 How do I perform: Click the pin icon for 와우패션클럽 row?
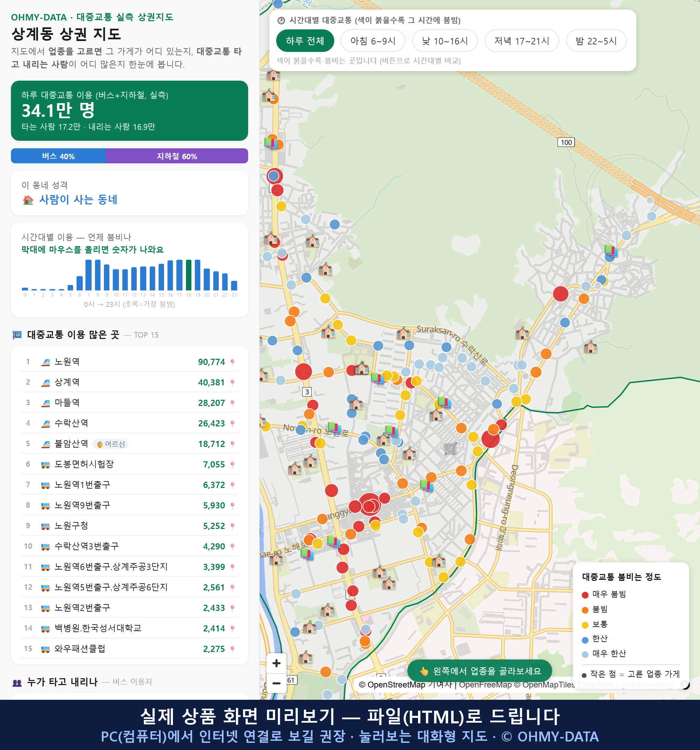click(232, 649)
